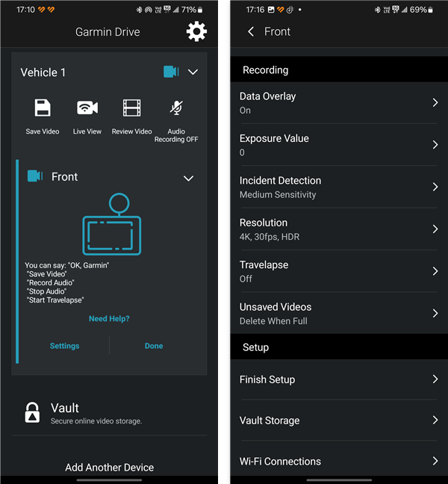This screenshot has height=484, width=448.
Task: Tap the Save Video floppy disk icon
Action: [x=43, y=108]
